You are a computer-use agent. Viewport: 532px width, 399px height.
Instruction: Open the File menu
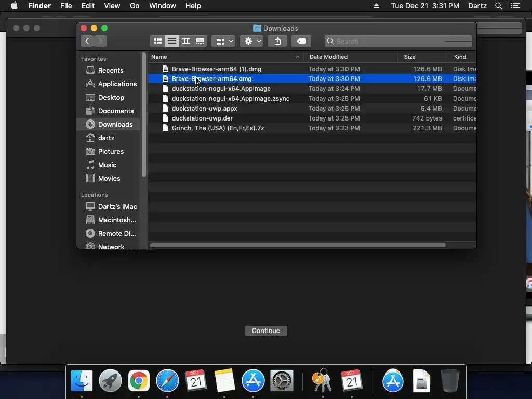66,6
